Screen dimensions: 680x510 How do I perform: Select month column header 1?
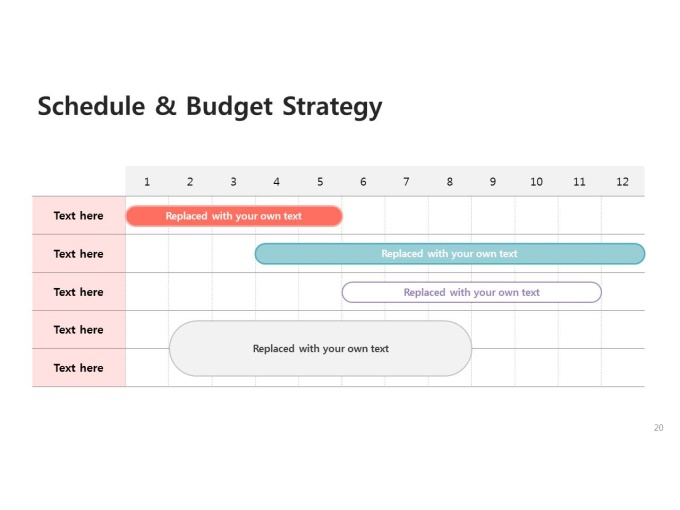click(x=147, y=181)
